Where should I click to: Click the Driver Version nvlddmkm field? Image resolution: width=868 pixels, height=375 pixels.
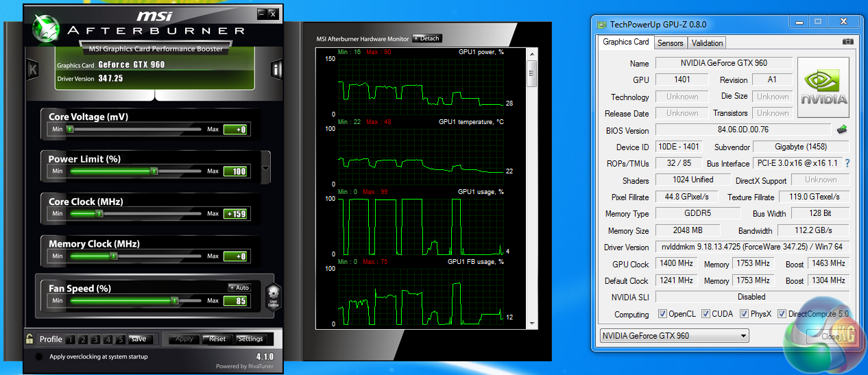[752, 247]
